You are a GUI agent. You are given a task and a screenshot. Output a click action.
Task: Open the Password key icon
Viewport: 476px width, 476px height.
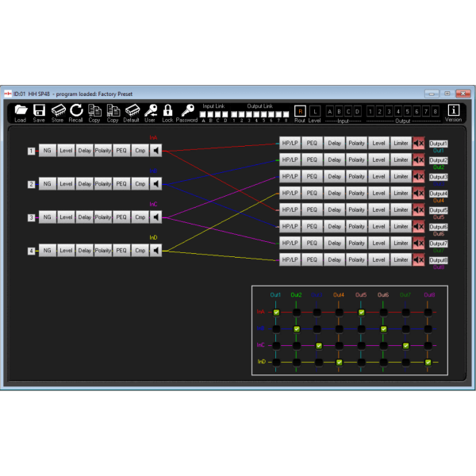coord(186,110)
